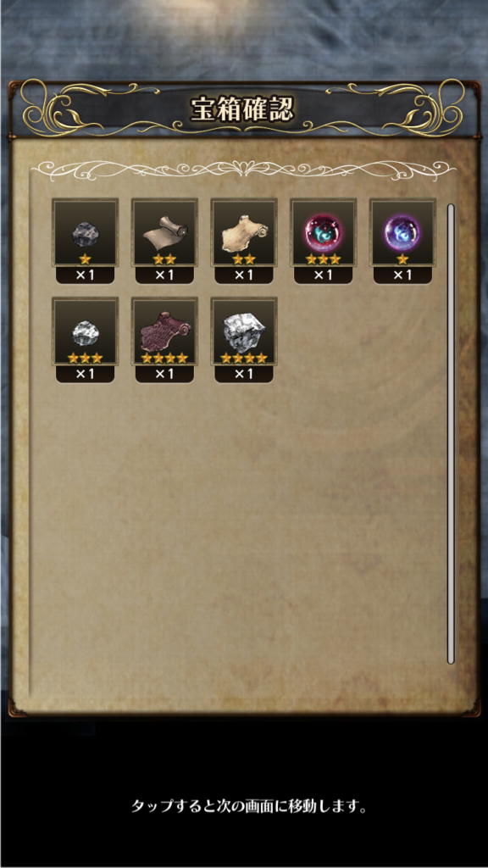Click the ×1 count under reddish leather hide
Viewport: 488px width, 868px height.
[x=164, y=374]
